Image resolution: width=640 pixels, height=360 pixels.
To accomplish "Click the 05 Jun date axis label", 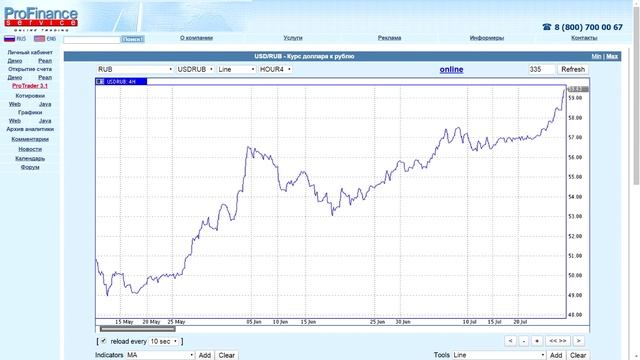I will click(x=254, y=322).
